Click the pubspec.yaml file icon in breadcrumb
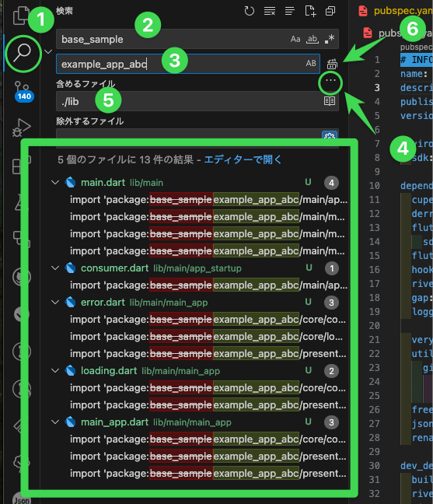Image resolution: width=433 pixels, height=504 pixels. (x=368, y=33)
